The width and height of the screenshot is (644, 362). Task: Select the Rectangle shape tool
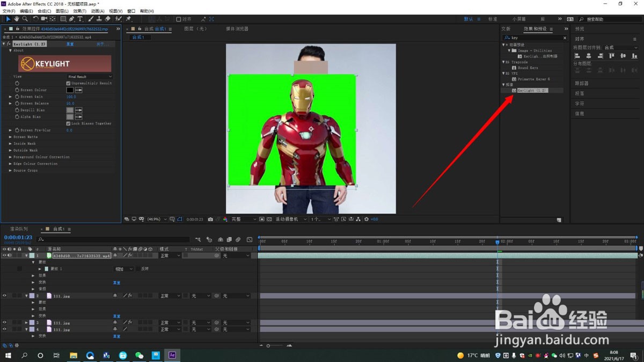63,19
